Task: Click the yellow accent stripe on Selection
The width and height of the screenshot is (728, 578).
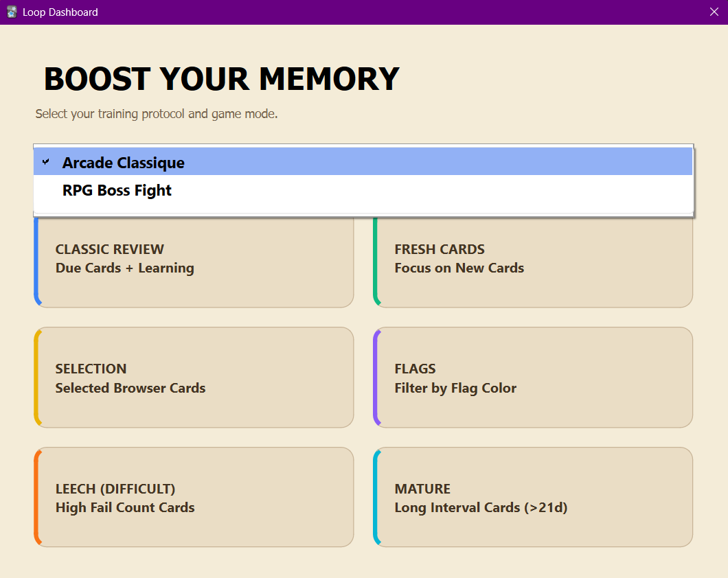Action: [x=36, y=377]
